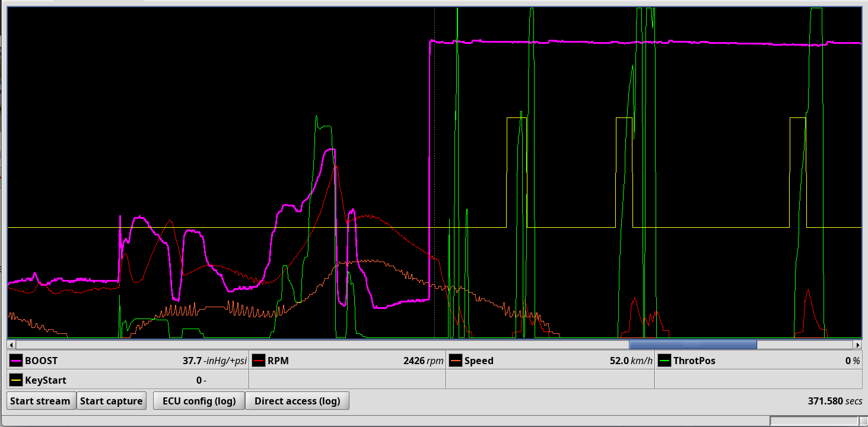
Task: Open Direct access (log)
Action: (297, 401)
